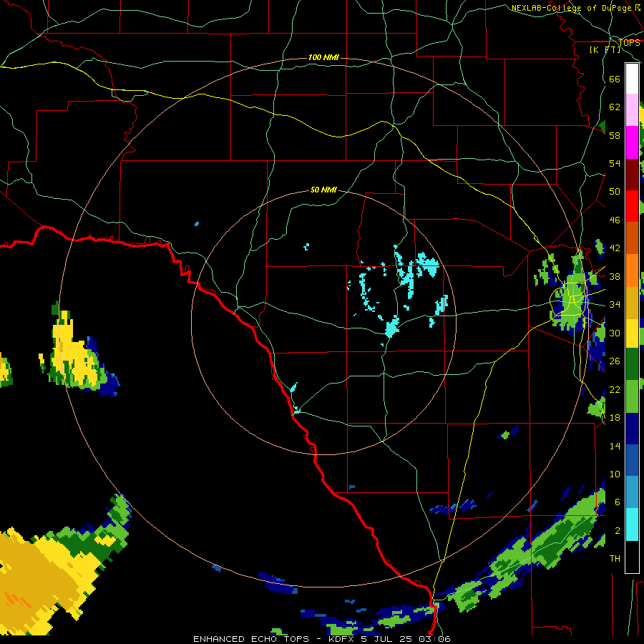Screen dimensions: 644x644
Task: Click the legend value 46
Action: [x=615, y=220]
